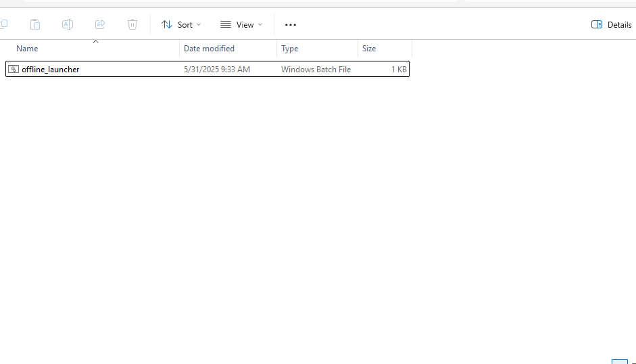Screen dimensions: 636x364
Task: Click the Windows Batch File type cell
Action: pyautogui.click(x=316, y=69)
